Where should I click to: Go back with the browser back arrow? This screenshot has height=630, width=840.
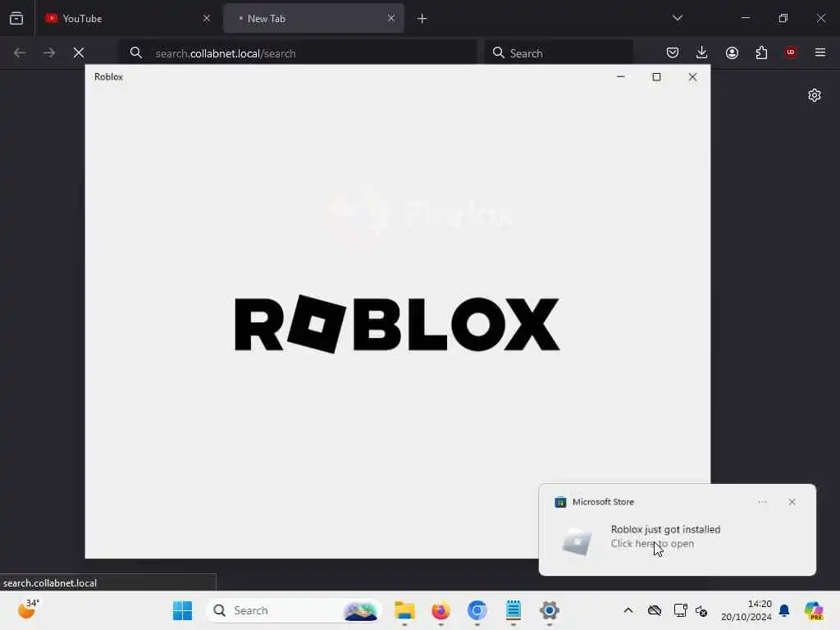(20, 52)
